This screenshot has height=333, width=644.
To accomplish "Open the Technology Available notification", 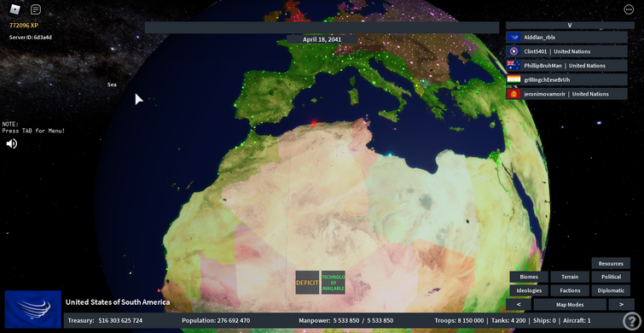I will click(334, 283).
